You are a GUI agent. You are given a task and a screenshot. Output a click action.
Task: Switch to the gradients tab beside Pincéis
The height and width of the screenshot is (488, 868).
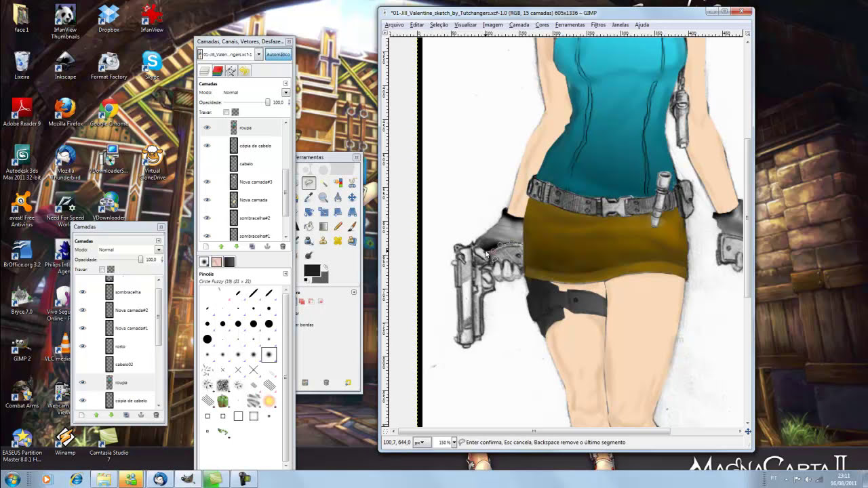tap(230, 262)
